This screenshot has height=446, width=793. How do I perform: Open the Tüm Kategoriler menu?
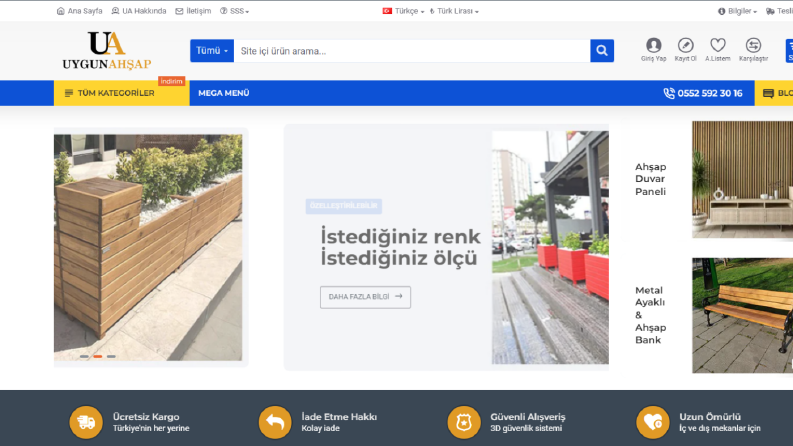[121, 93]
